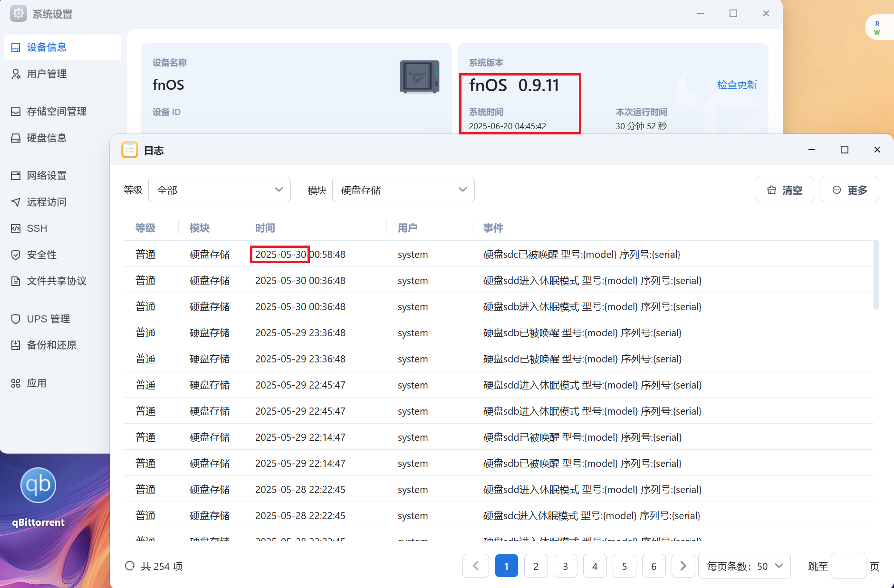Screen dimensions: 894x588
Task: Click the 跳至 page number input field
Action: click(x=848, y=566)
